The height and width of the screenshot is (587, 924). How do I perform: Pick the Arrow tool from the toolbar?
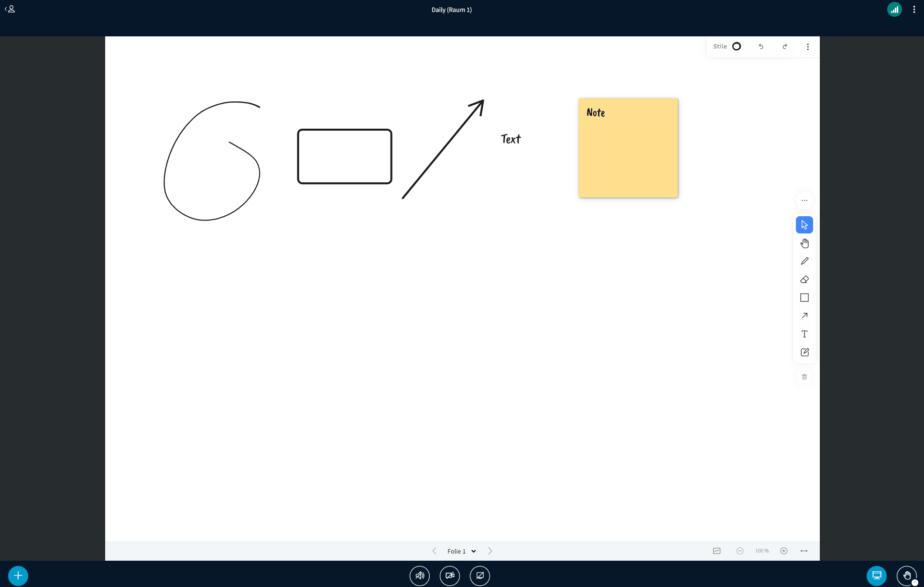804,316
